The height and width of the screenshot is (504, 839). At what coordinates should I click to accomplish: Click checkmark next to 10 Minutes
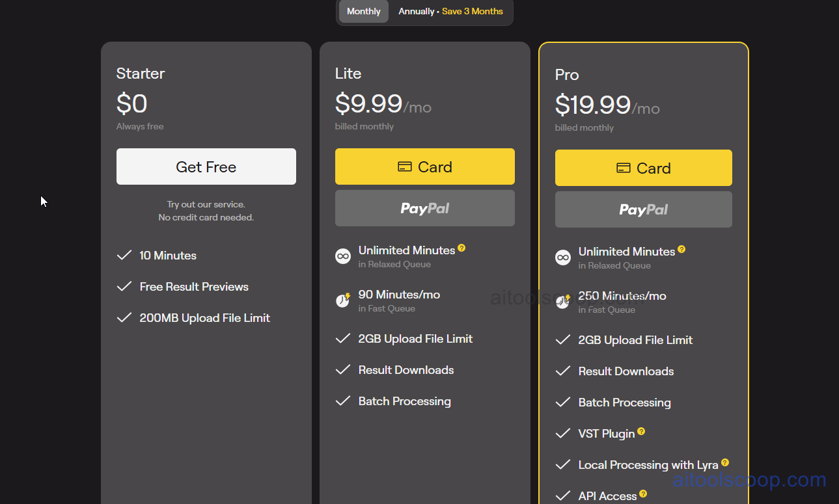click(x=124, y=256)
